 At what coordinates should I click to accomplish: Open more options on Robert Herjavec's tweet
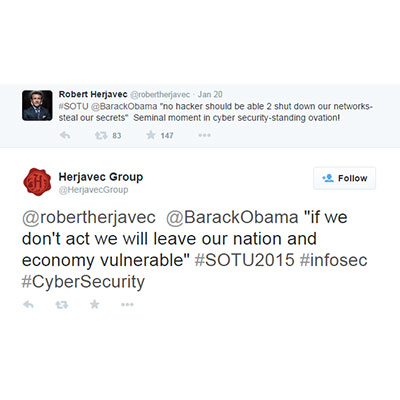[x=204, y=135]
